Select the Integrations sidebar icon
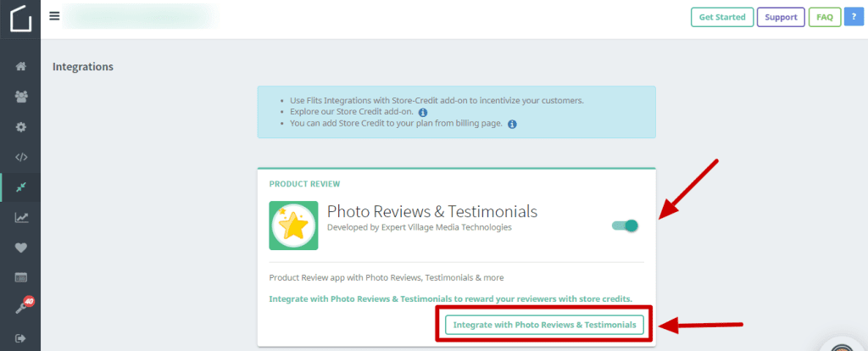This screenshot has height=351, width=868. (x=20, y=187)
